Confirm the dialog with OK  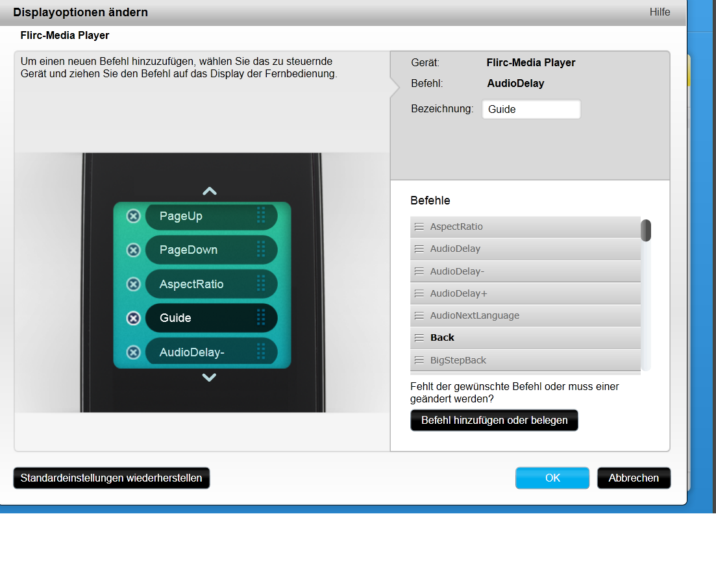click(552, 478)
